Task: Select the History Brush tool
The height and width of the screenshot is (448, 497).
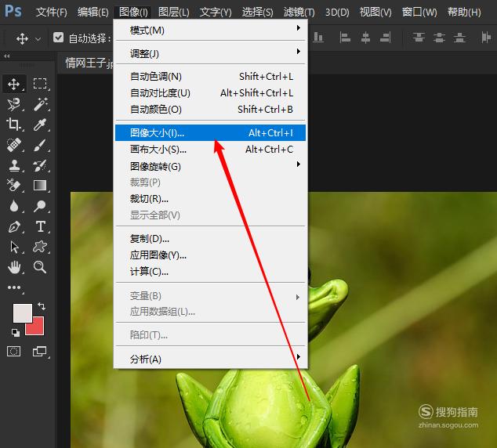Action: click(40, 165)
